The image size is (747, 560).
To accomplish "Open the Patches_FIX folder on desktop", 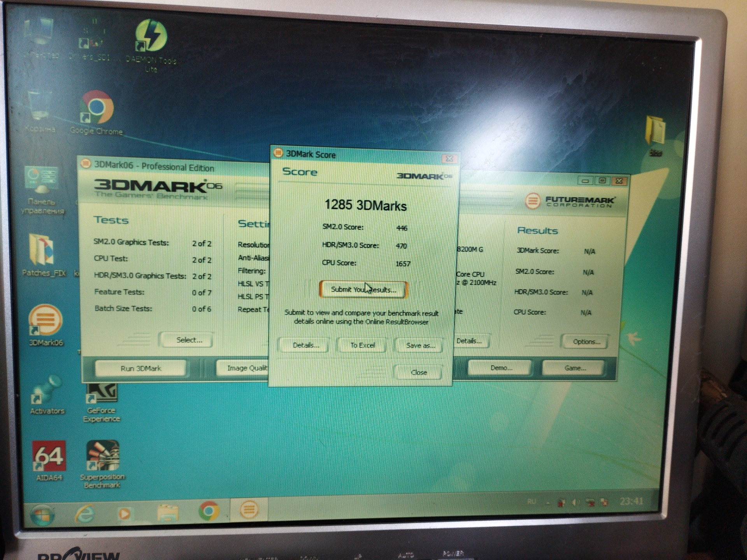I will (43, 255).
